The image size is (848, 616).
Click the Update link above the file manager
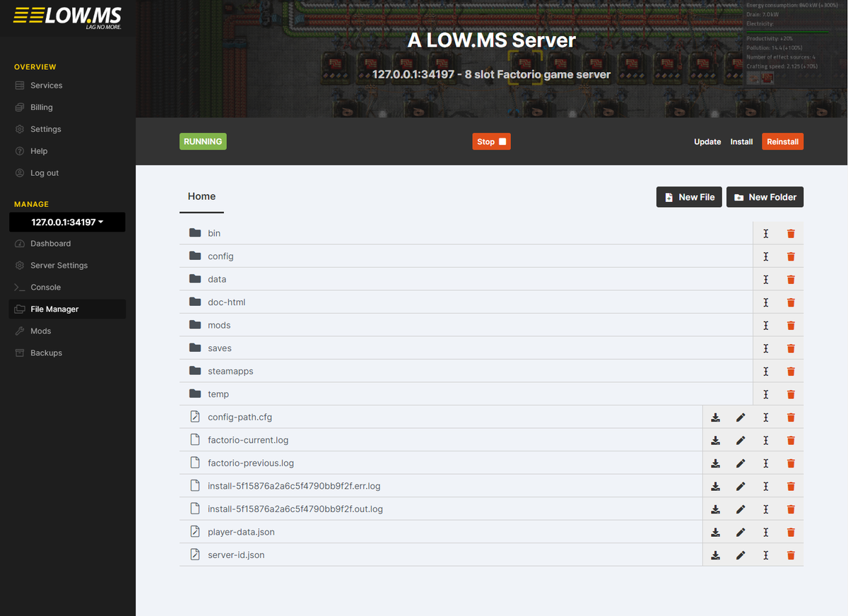pyautogui.click(x=707, y=141)
